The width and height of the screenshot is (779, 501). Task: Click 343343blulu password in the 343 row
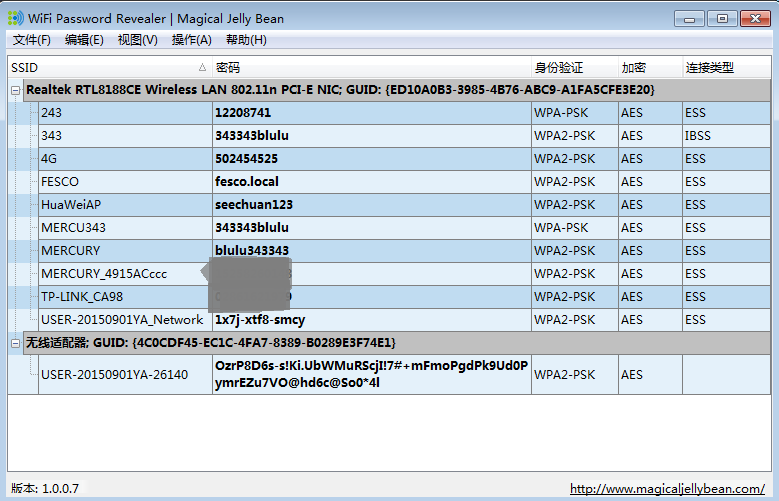click(x=252, y=136)
